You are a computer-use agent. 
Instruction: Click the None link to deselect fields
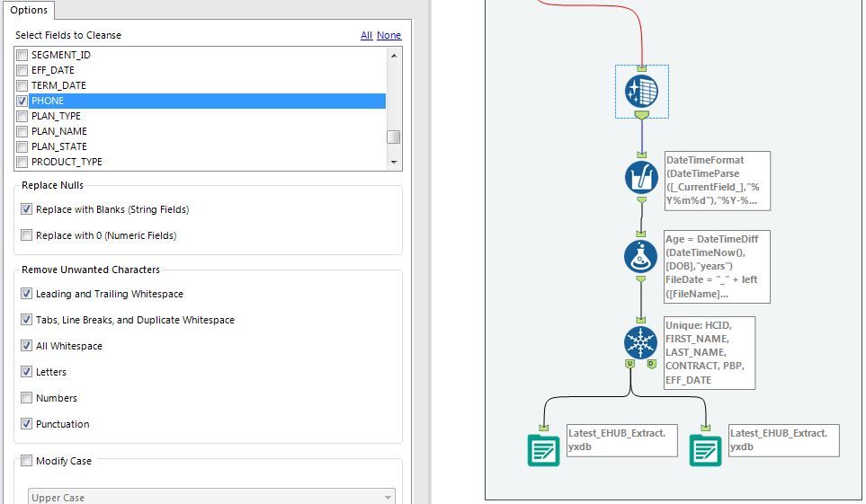tap(388, 35)
